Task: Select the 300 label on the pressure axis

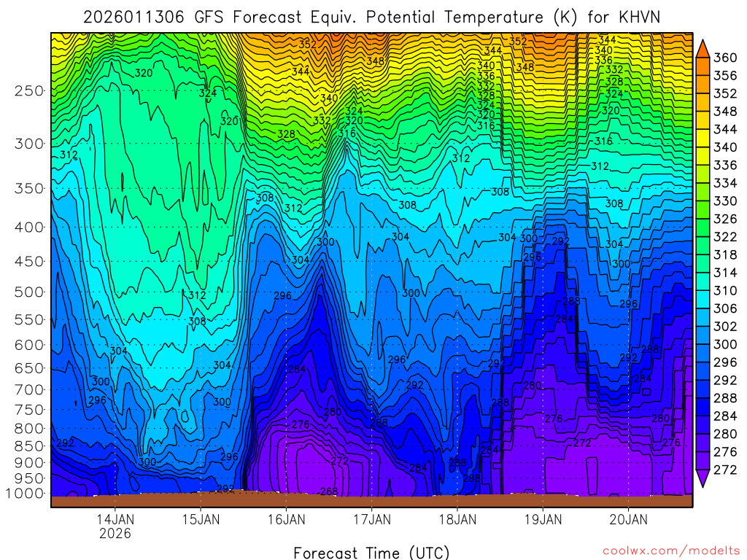Action: [x=28, y=144]
